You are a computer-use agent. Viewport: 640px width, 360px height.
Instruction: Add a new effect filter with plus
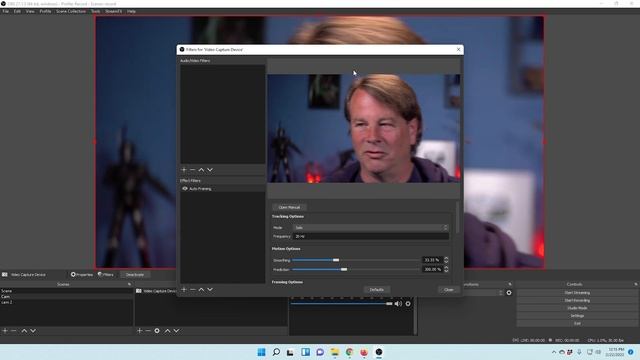coord(184,289)
